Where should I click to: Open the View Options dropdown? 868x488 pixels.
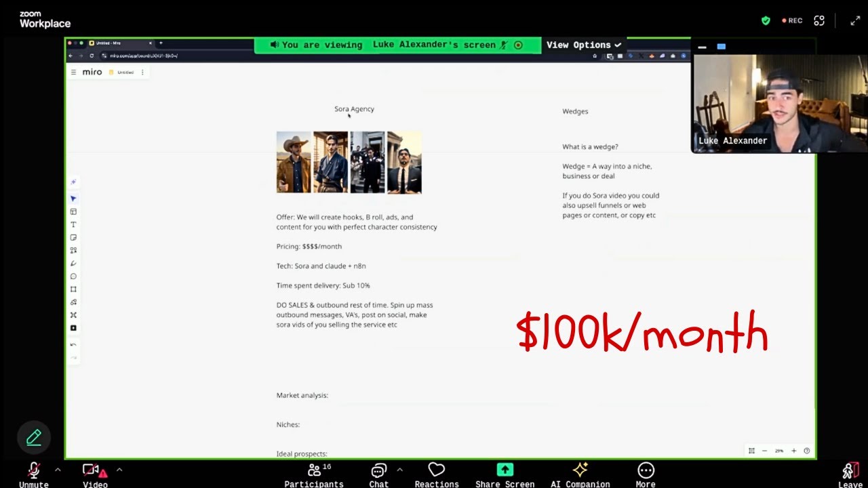click(x=584, y=45)
